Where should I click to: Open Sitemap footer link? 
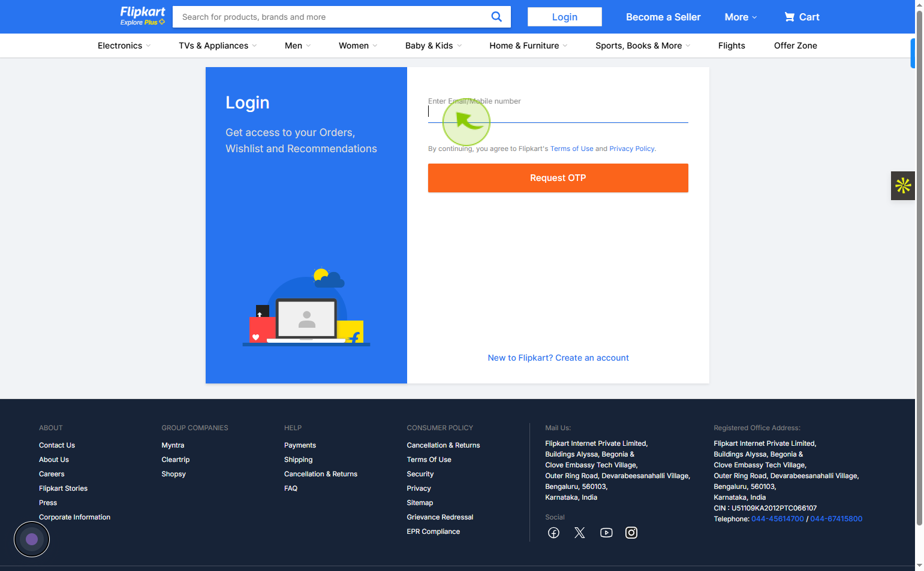pos(420,503)
